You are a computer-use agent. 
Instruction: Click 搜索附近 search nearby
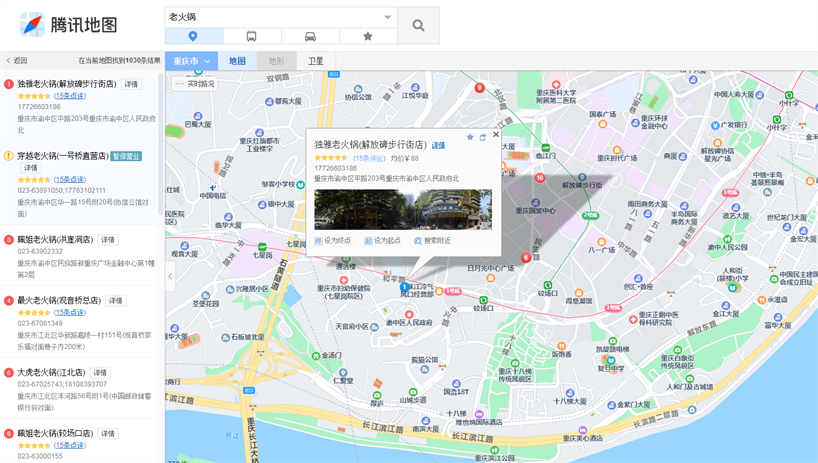[432, 241]
